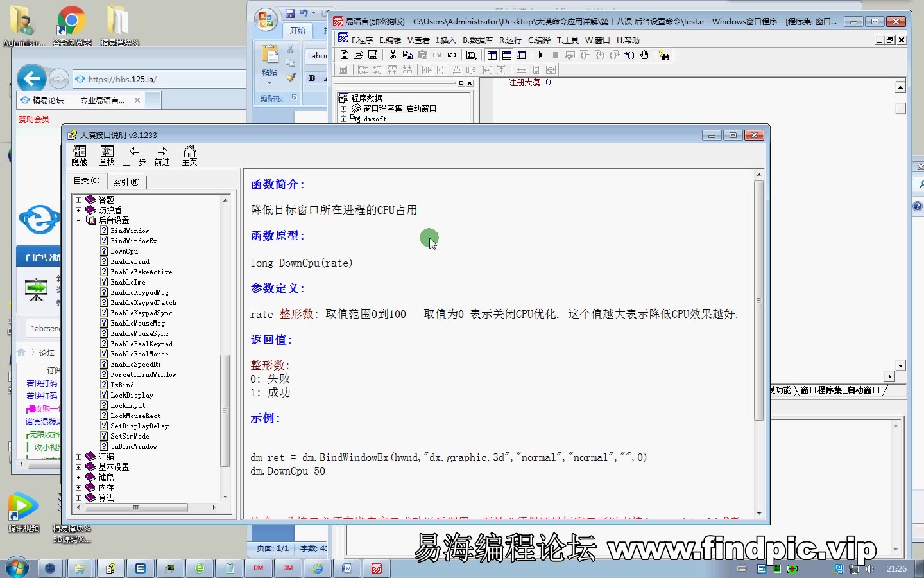Click the Open file icon in 易语言 toolbar

point(359,55)
